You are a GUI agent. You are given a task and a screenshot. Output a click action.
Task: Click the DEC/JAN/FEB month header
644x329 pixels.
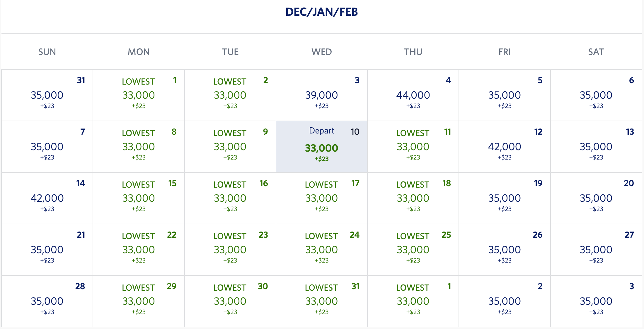pos(321,12)
